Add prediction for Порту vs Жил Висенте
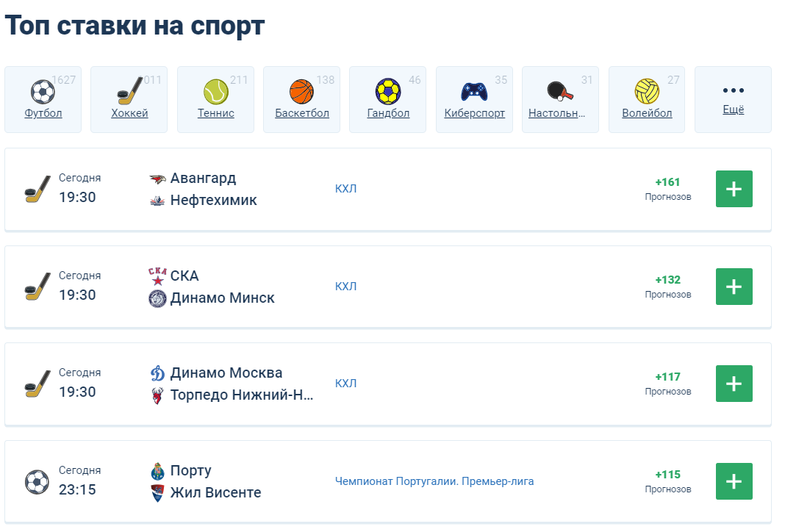 [734, 481]
